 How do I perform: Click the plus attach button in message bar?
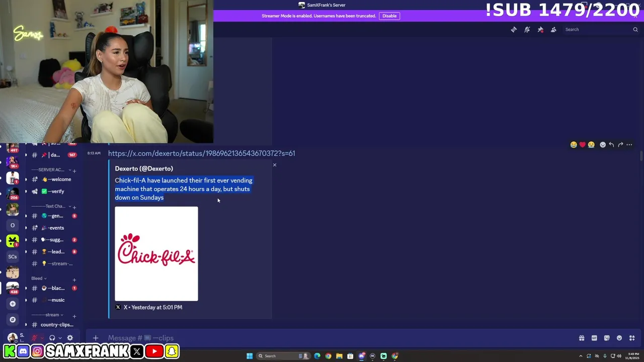(x=96, y=338)
